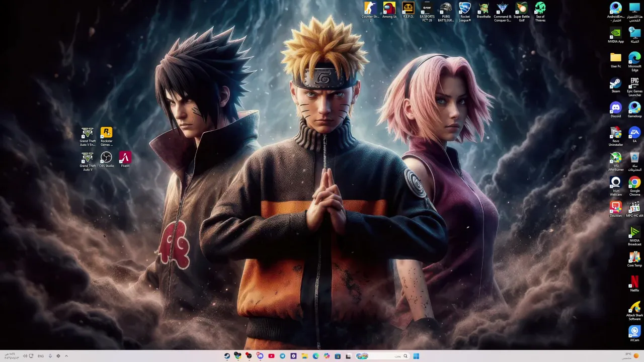Open the MPC-HC x64 player shortcut
This screenshot has width=644, height=362.
(634, 209)
